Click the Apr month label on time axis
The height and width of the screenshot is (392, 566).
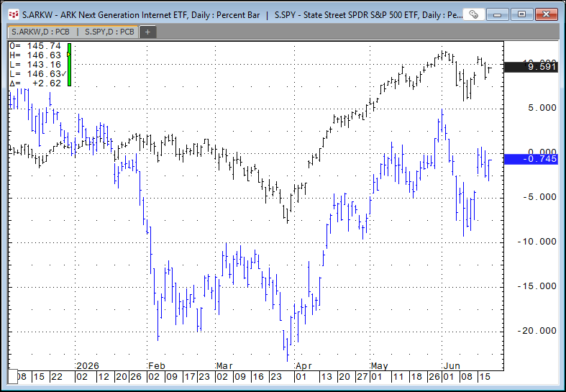coord(303,366)
